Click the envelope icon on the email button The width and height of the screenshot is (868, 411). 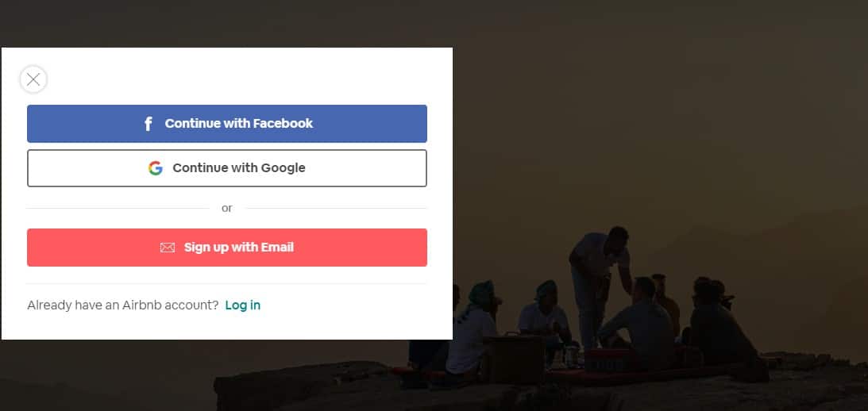click(168, 248)
